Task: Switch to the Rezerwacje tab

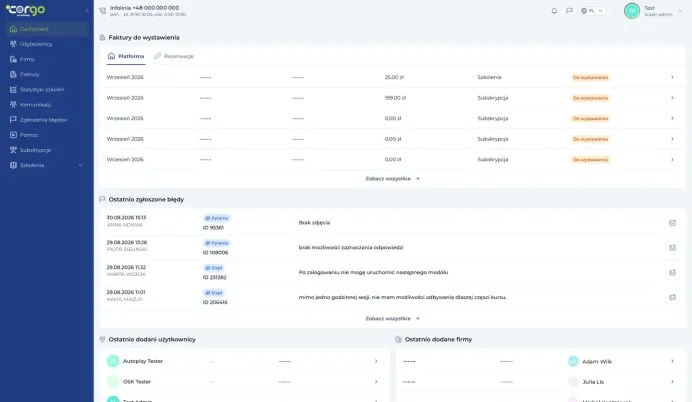Action: pyautogui.click(x=174, y=56)
